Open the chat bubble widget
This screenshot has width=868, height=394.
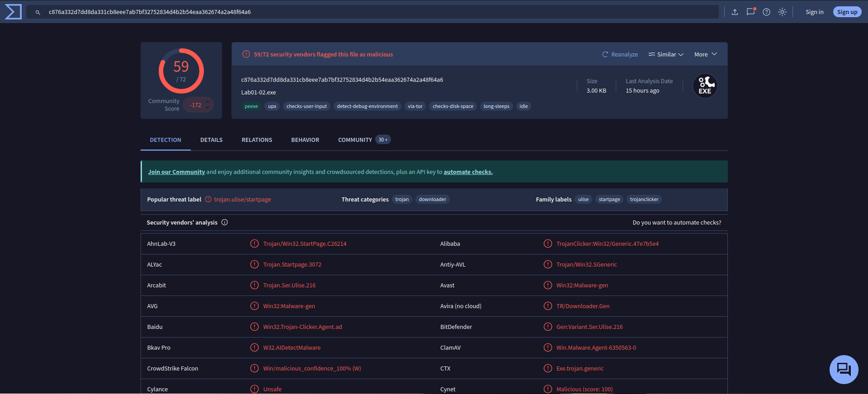(844, 370)
